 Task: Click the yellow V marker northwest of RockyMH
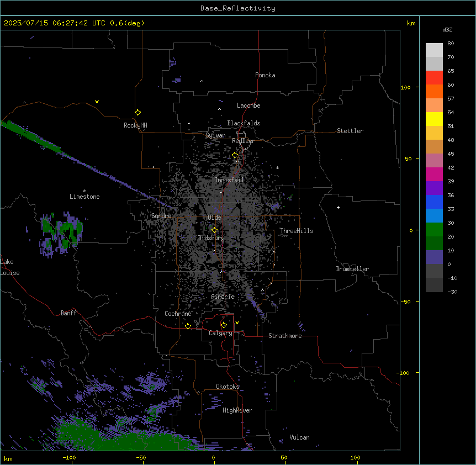point(97,102)
